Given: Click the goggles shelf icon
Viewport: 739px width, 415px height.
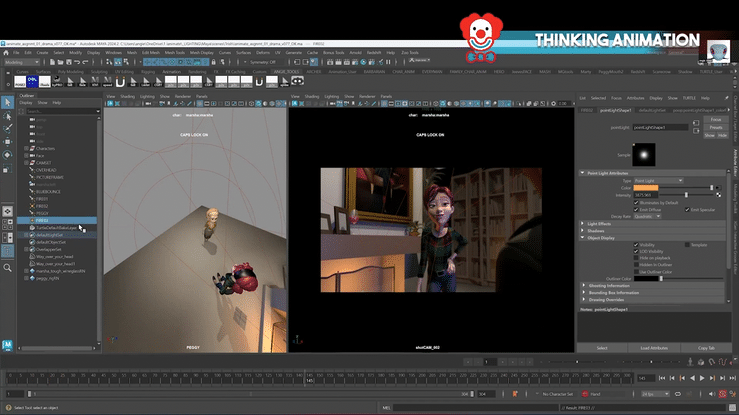Looking at the screenshot, I should click(x=297, y=81).
